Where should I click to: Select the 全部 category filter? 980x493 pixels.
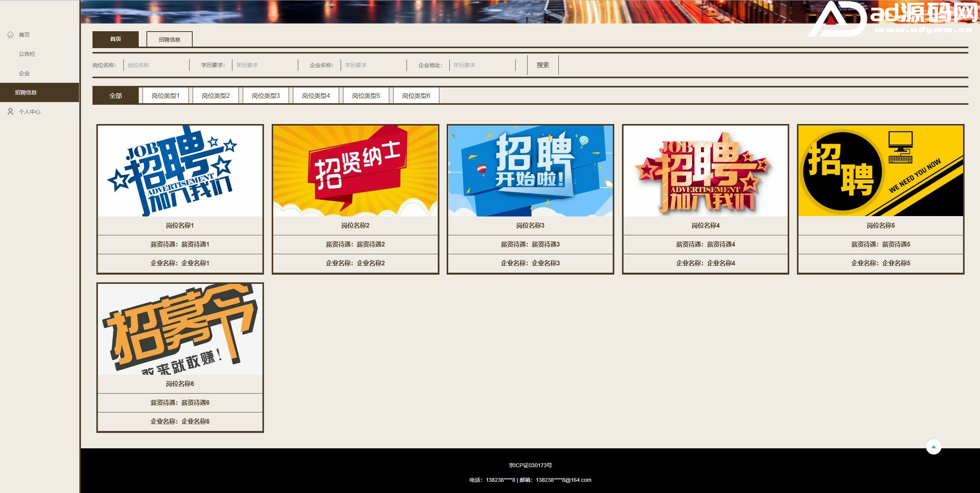click(115, 96)
